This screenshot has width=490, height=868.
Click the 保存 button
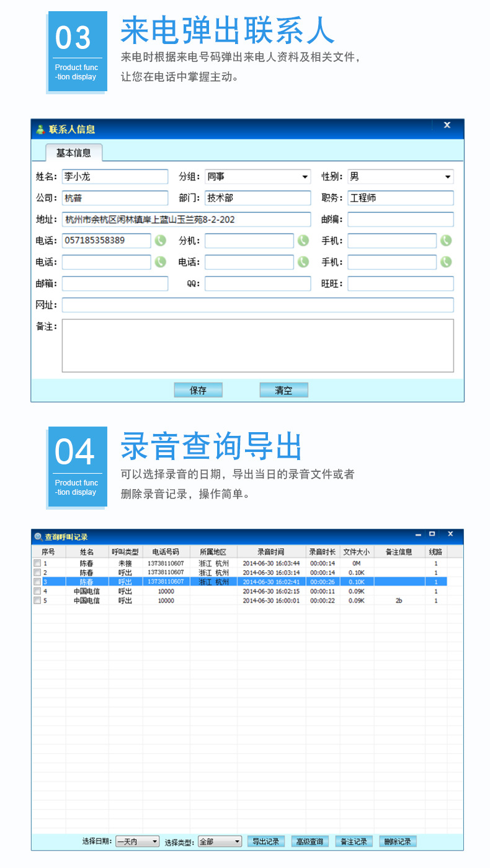coord(198,390)
